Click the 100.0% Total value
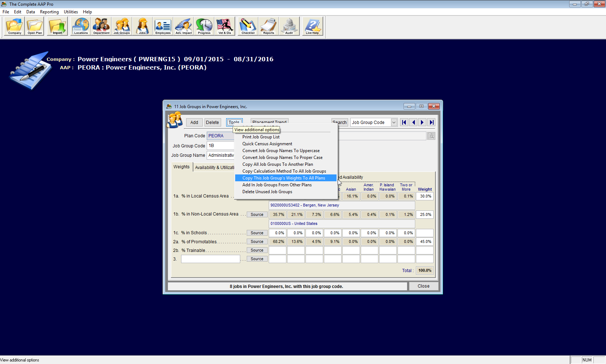606x364 pixels. point(425,270)
